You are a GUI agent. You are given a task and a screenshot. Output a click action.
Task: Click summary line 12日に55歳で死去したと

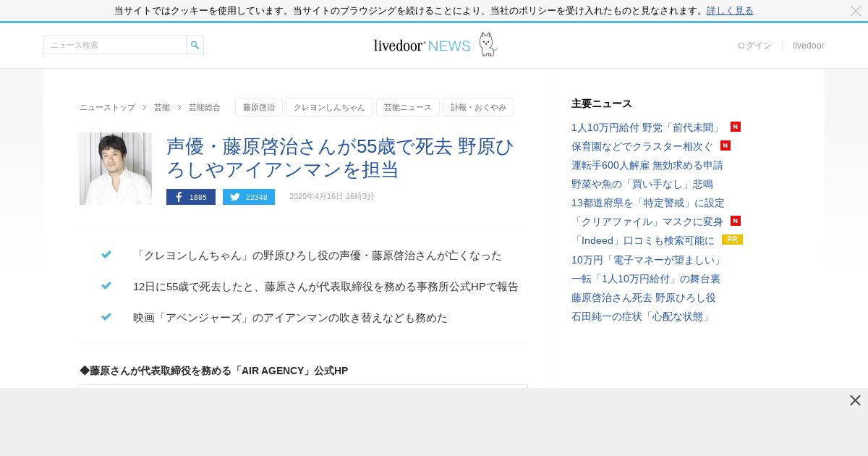pyautogui.click(x=325, y=287)
